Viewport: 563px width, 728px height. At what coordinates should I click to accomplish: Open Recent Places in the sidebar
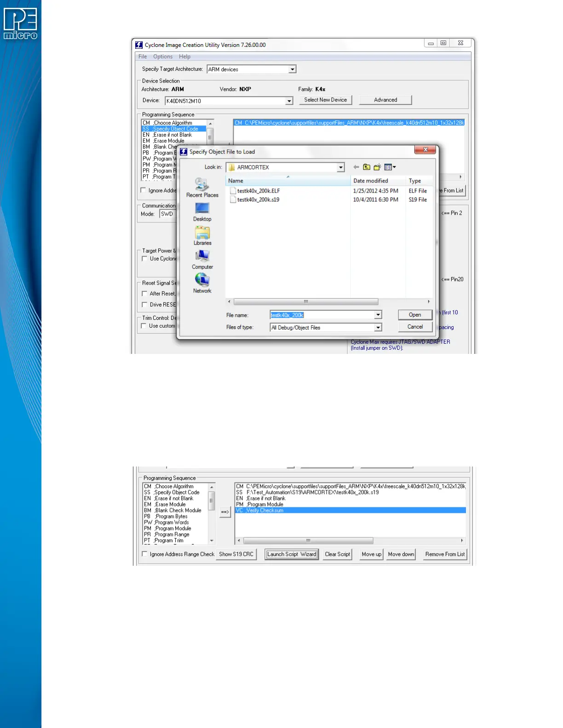[202, 188]
